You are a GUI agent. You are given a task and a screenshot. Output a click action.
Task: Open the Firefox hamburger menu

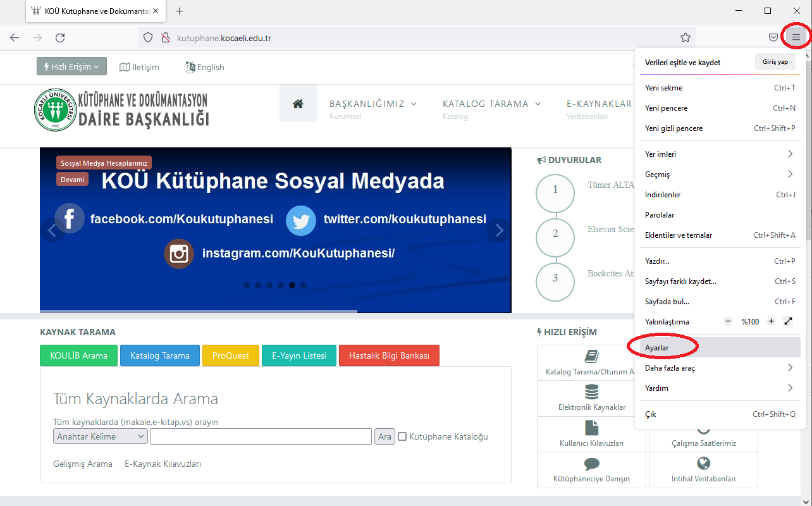(796, 37)
